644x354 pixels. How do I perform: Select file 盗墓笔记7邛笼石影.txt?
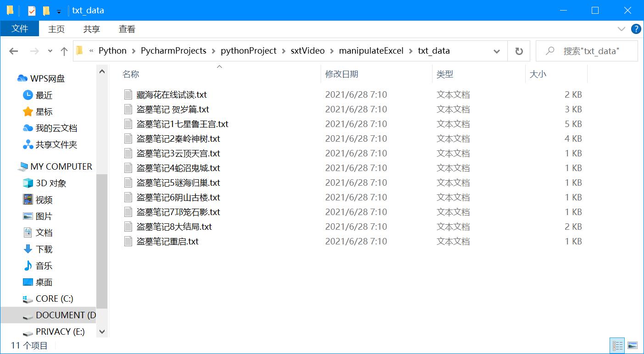(x=178, y=212)
